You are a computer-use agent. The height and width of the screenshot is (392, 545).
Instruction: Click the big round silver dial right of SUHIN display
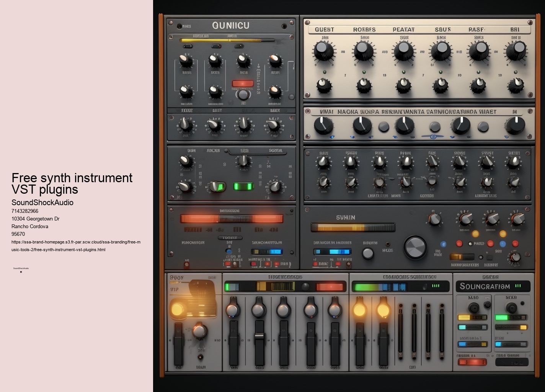tap(415, 247)
